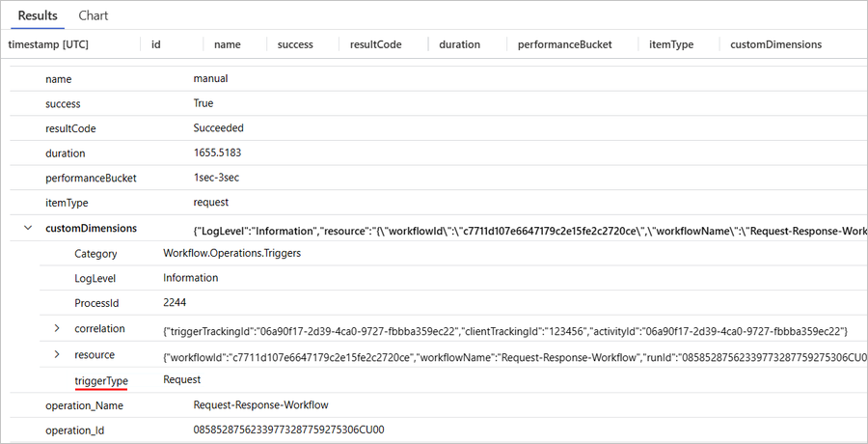Viewport: 868px width, 444px height.
Task: Click the resultCode column header
Action: [375, 44]
